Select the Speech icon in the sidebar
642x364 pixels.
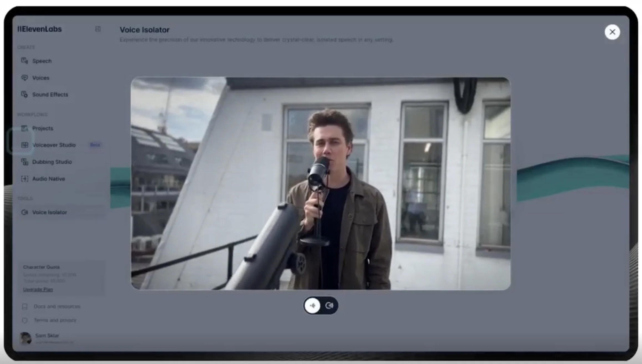[x=25, y=61]
